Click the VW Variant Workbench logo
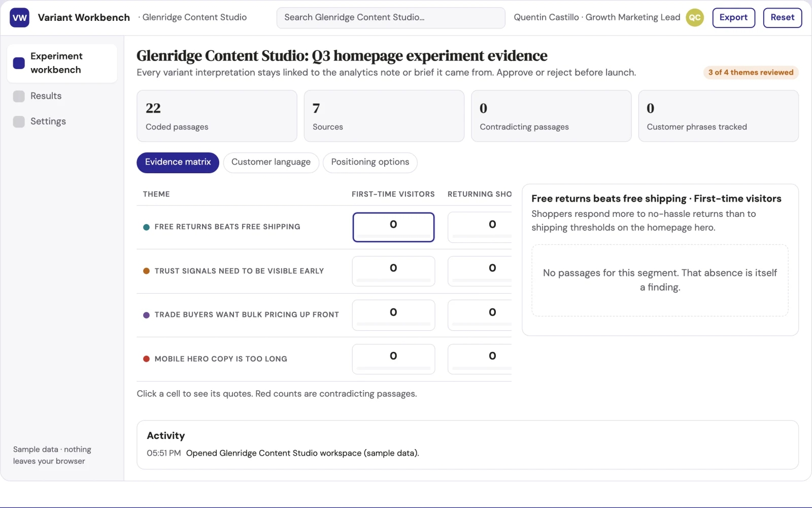 click(x=19, y=17)
